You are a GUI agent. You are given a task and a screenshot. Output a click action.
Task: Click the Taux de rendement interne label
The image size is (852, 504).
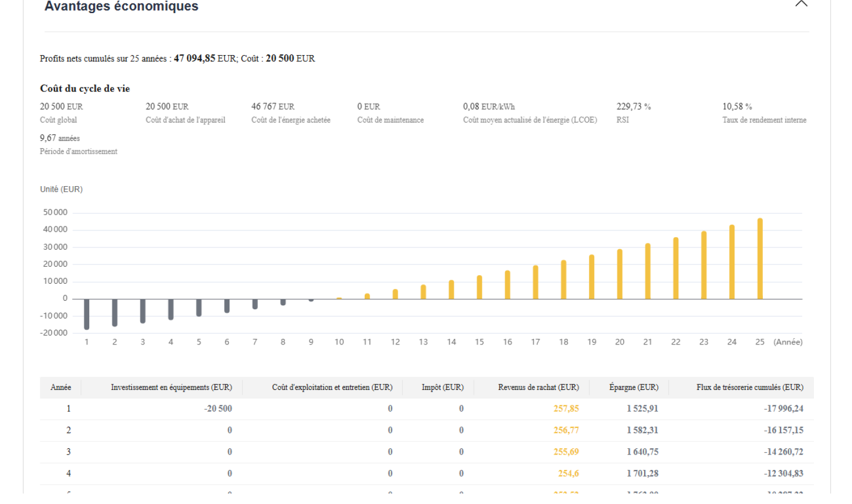click(x=764, y=120)
